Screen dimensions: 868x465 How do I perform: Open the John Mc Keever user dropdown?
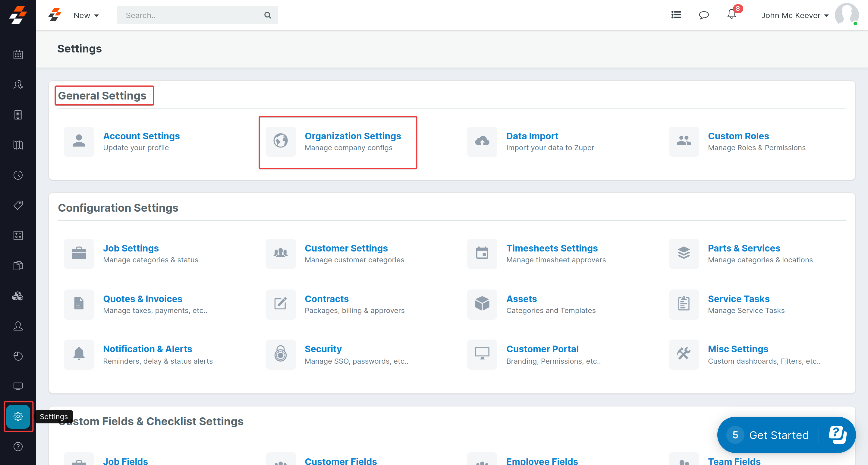794,15
